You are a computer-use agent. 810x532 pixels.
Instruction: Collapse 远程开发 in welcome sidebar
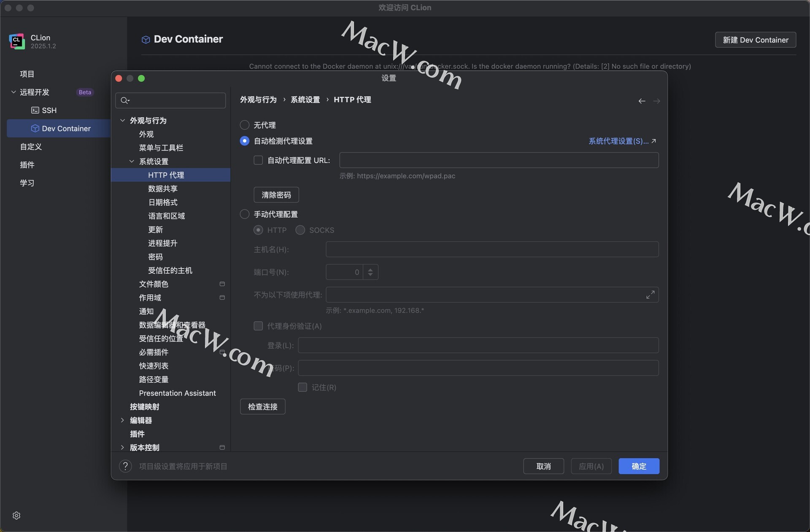tap(13, 92)
